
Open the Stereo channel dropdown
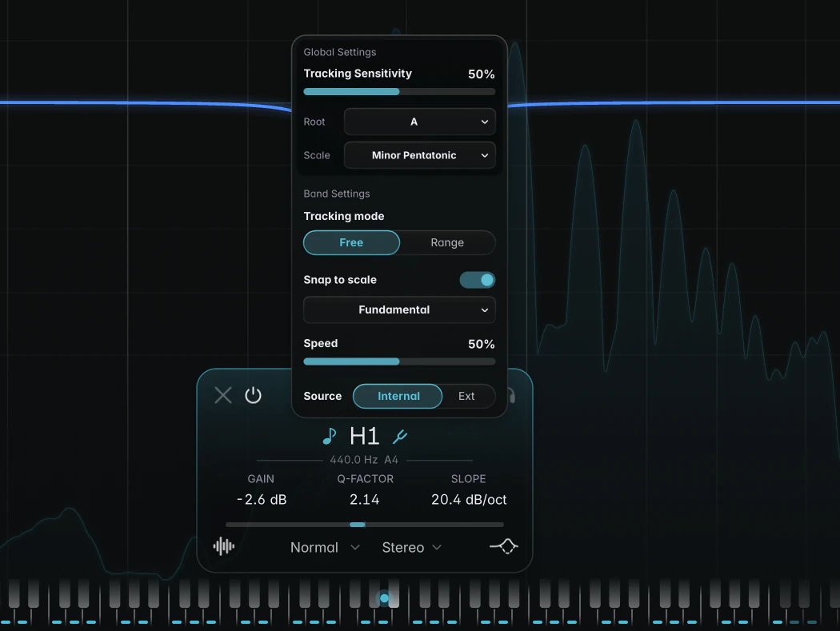coord(411,548)
